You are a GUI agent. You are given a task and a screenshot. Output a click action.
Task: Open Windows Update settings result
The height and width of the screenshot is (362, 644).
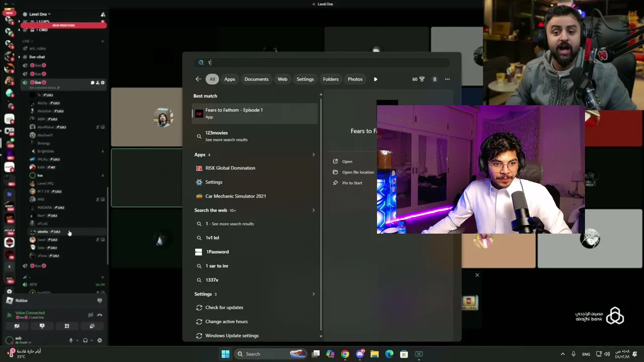pyautogui.click(x=255, y=336)
